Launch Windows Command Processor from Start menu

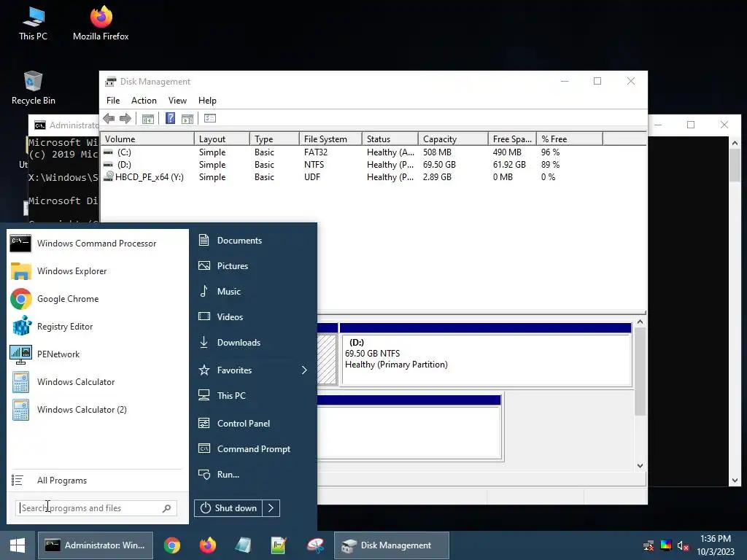click(97, 244)
